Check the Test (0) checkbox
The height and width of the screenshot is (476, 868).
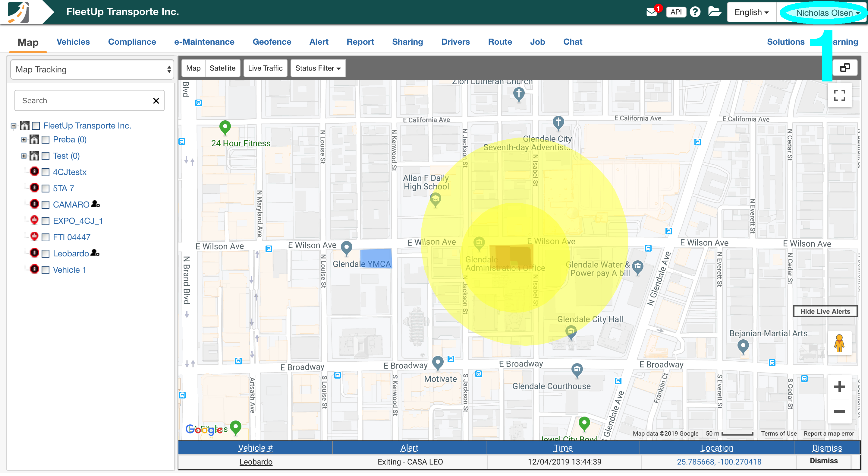pyautogui.click(x=46, y=156)
